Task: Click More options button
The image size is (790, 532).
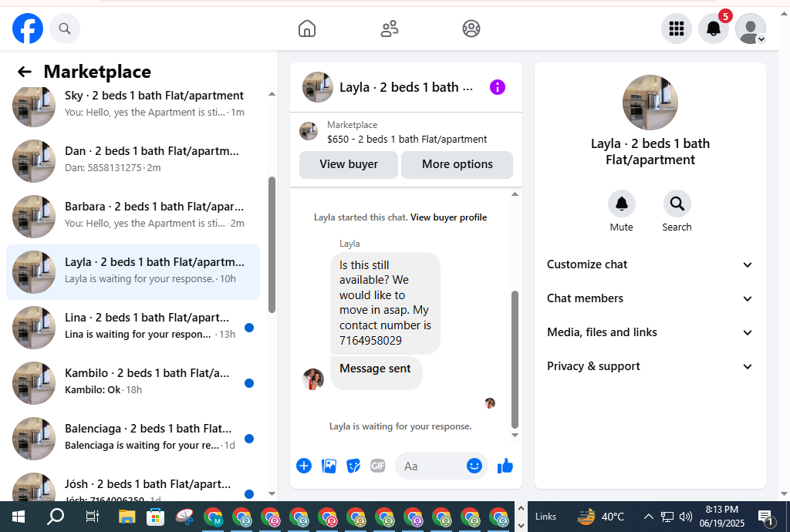Action: [x=457, y=164]
